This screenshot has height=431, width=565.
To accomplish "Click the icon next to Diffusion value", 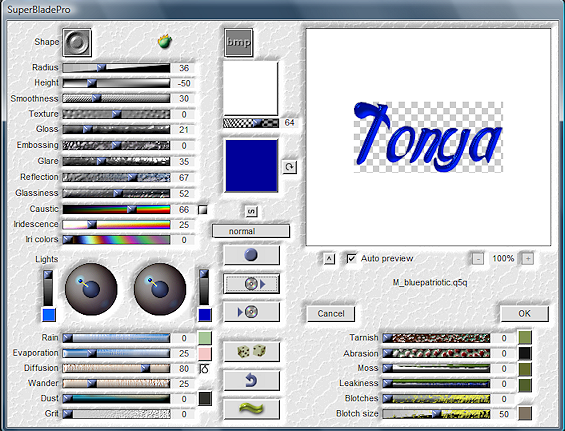I will click(x=204, y=369).
